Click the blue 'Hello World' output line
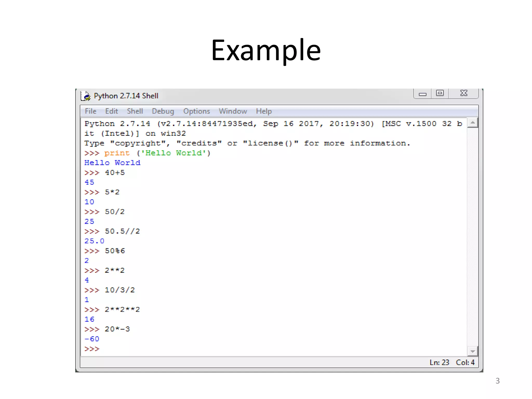532x399 pixels. pyautogui.click(x=112, y=163)
